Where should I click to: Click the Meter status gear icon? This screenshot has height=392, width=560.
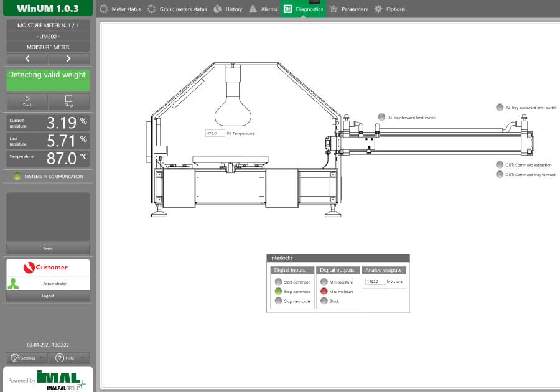tap(104, 9)
